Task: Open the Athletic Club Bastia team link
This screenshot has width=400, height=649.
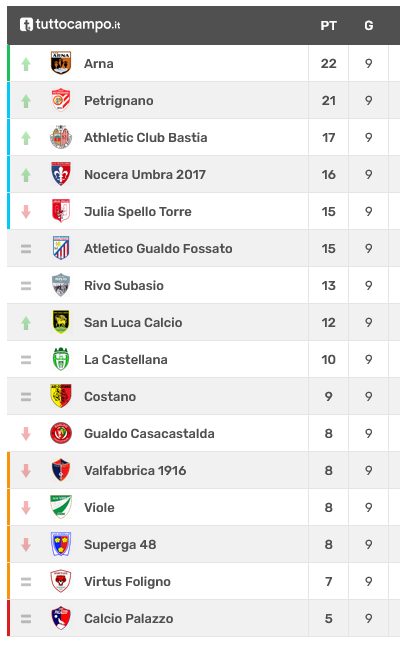Action: pos(146,137)
